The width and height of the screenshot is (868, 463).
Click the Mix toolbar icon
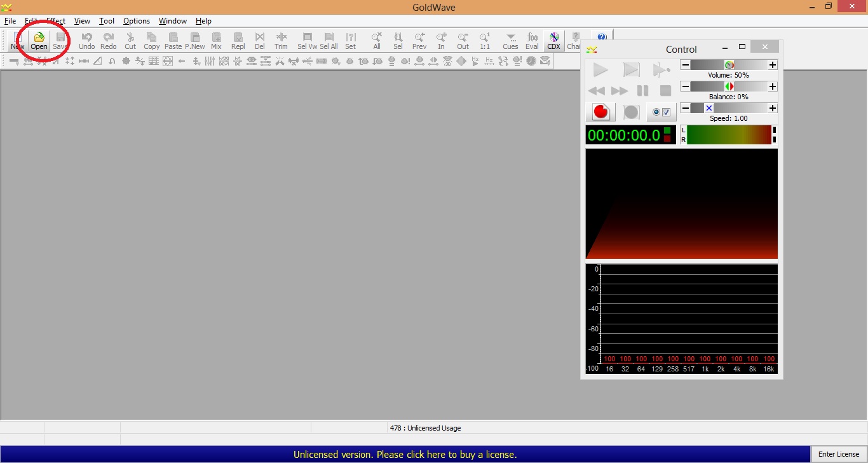(217, 41)
